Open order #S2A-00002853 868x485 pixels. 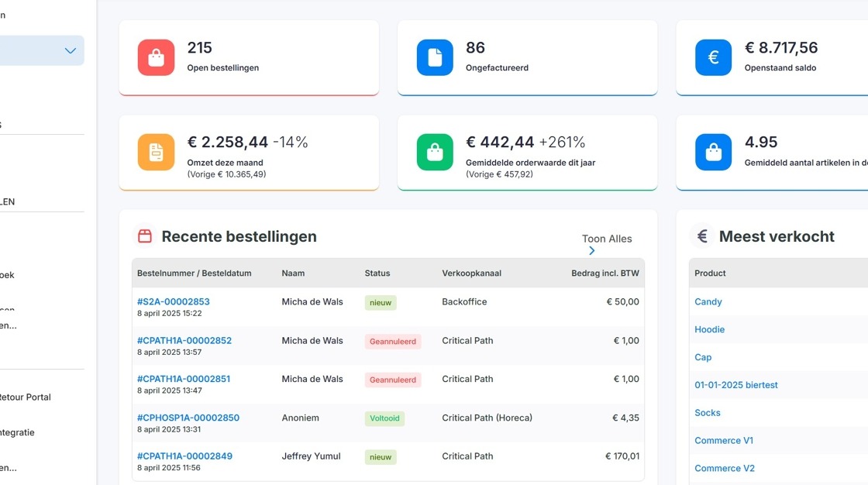click(174, 301)
